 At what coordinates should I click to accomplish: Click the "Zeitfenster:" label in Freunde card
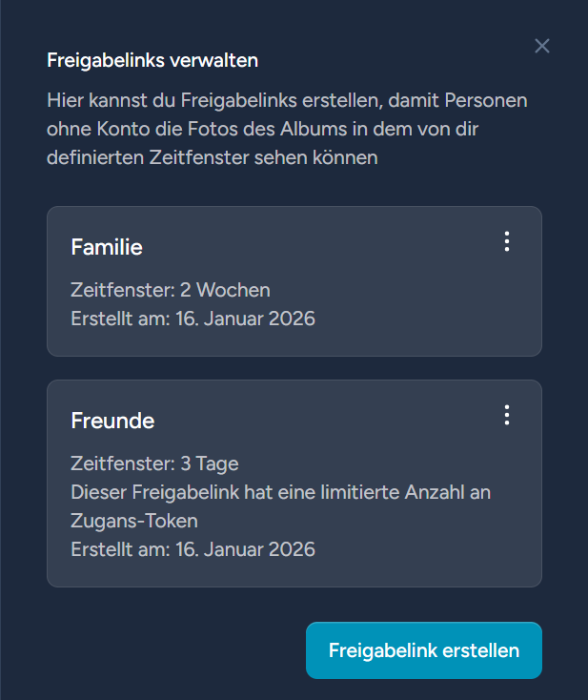tap(122, 463)
